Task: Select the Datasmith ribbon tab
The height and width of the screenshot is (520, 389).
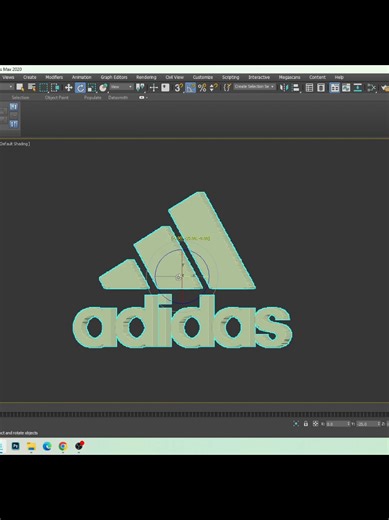Action: [x=118, y=98]
